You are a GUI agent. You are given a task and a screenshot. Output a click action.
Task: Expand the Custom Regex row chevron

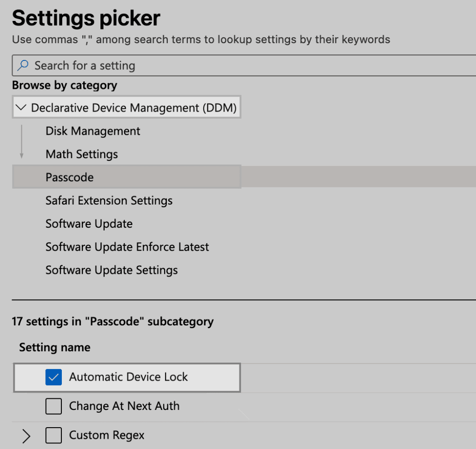pos(26,436)
